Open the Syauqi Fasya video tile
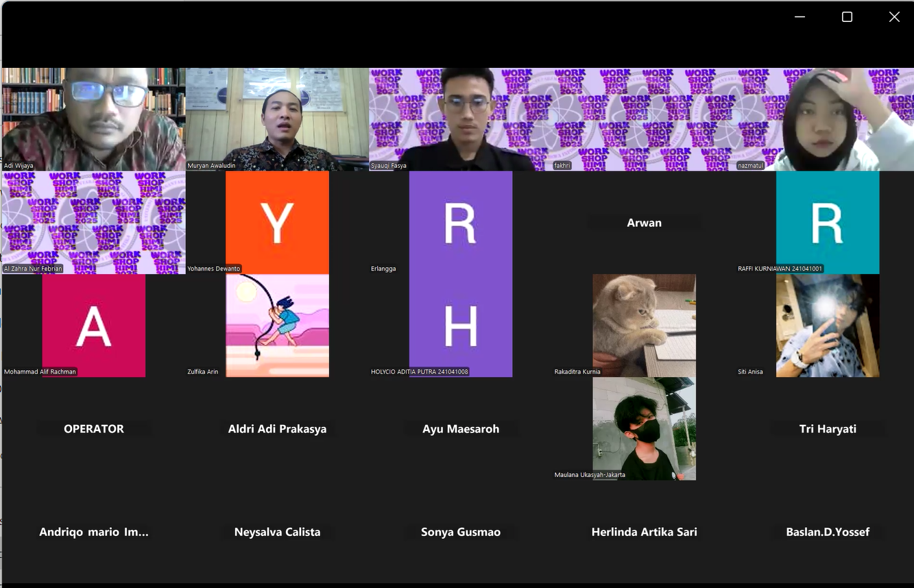 click(x=461, y=119)
